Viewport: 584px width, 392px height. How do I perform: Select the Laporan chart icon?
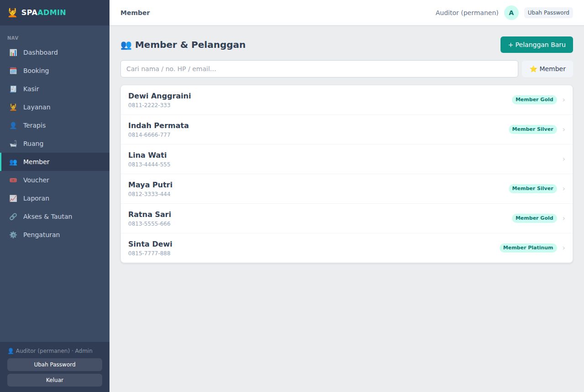tap(13, 198)
